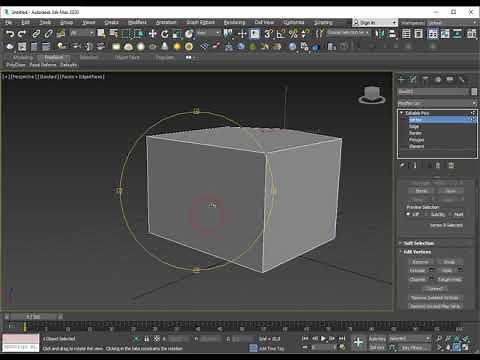Viewport: 480px width, 360px height.
Task: Open the Modify tab in command panel
Action: 413,79
